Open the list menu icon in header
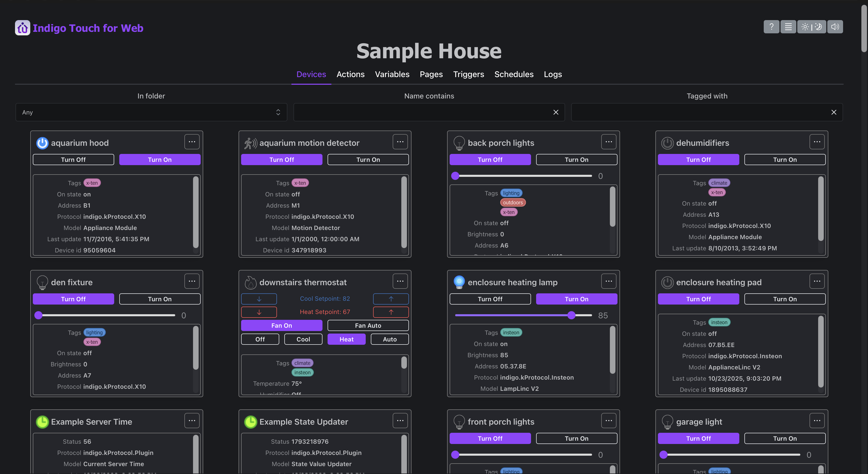This screenshot has height=474, width=868. (x=788, y=27)
